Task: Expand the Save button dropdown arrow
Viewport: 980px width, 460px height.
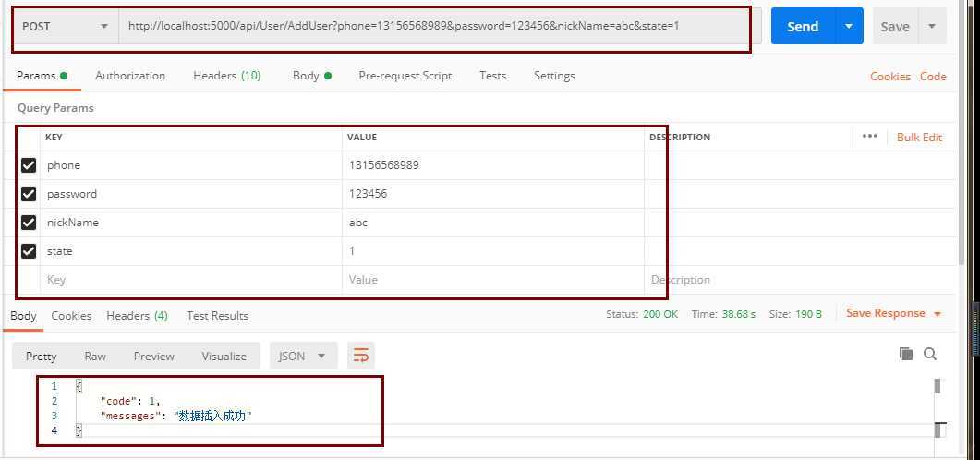Action: pos(932,26)
